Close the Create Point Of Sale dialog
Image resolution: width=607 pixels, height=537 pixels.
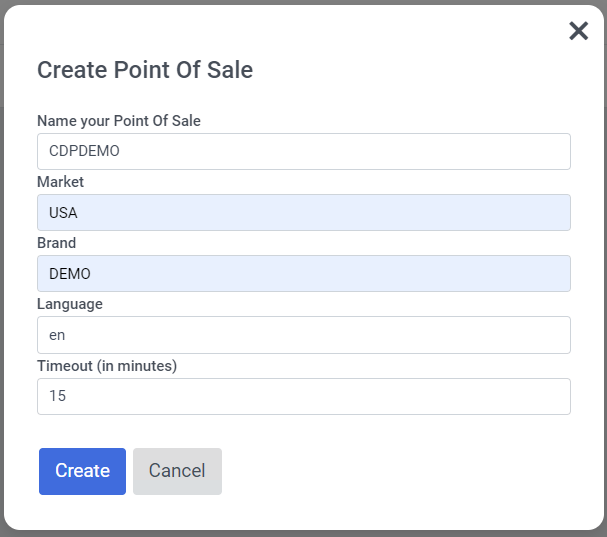(x=578, y=31)
